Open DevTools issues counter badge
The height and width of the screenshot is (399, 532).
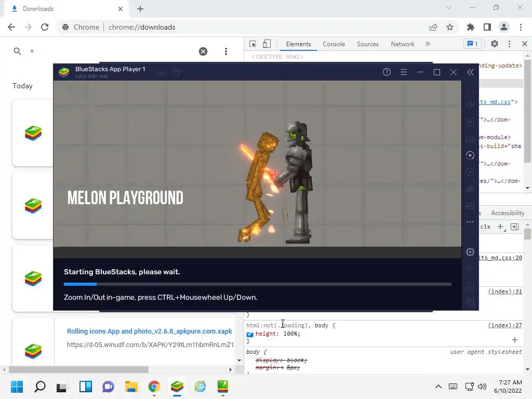click(x=472, y=44)
